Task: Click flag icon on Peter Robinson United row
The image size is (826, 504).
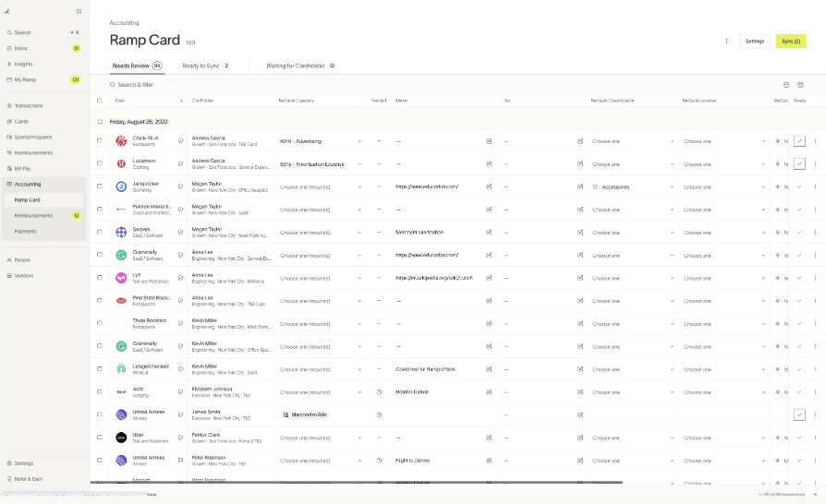Action: [x=180, y=461]
